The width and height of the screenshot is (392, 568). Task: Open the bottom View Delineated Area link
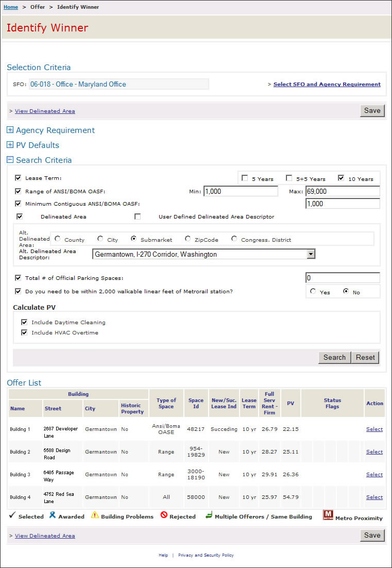click(45, 536)
